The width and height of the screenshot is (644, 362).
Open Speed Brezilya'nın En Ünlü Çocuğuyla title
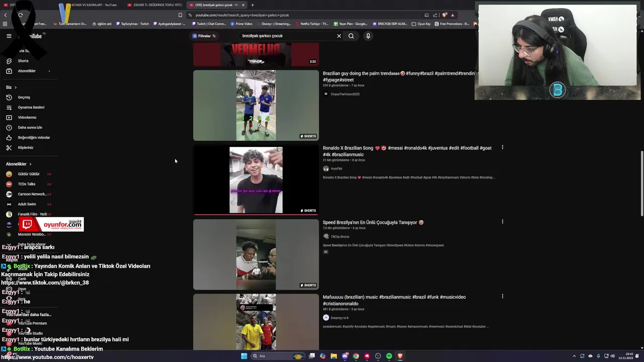(x=373, y=222)
